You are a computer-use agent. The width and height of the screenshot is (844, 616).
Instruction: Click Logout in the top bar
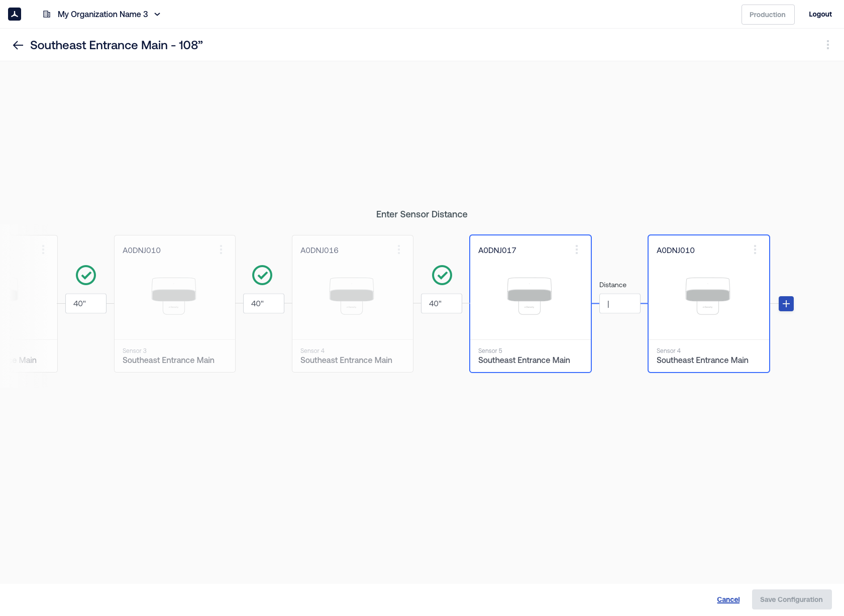click(x=820, y=15)
